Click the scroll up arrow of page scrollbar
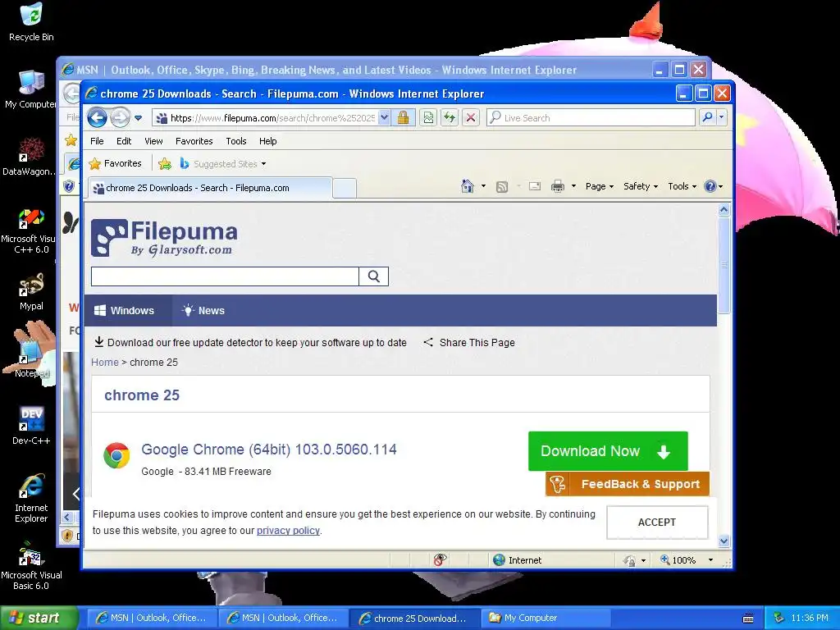 [x=724, y=210]
